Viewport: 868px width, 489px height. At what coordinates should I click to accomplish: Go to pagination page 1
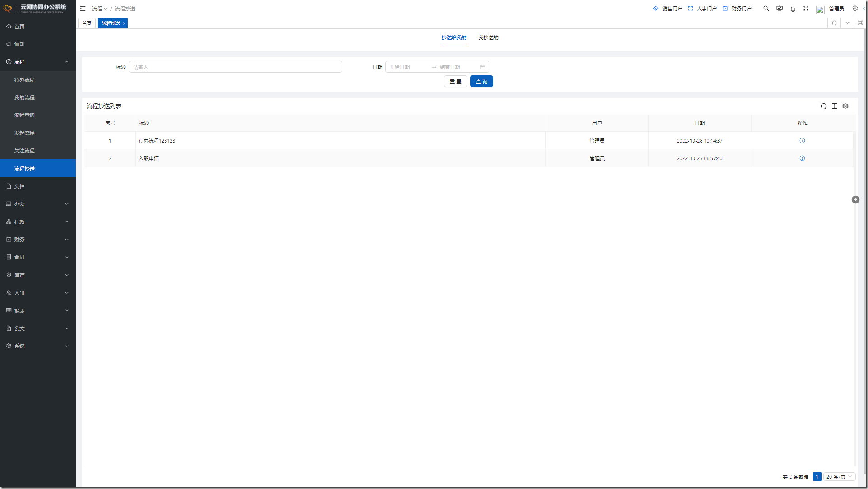coord(817,477)
